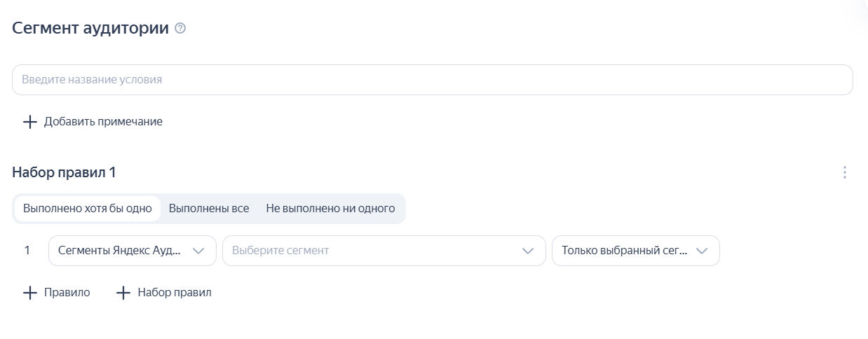The width and height of the screenshot is (868, 339).
Task: Click the chevron arrow in Выберите сегмент
Action: pos(528,251)
